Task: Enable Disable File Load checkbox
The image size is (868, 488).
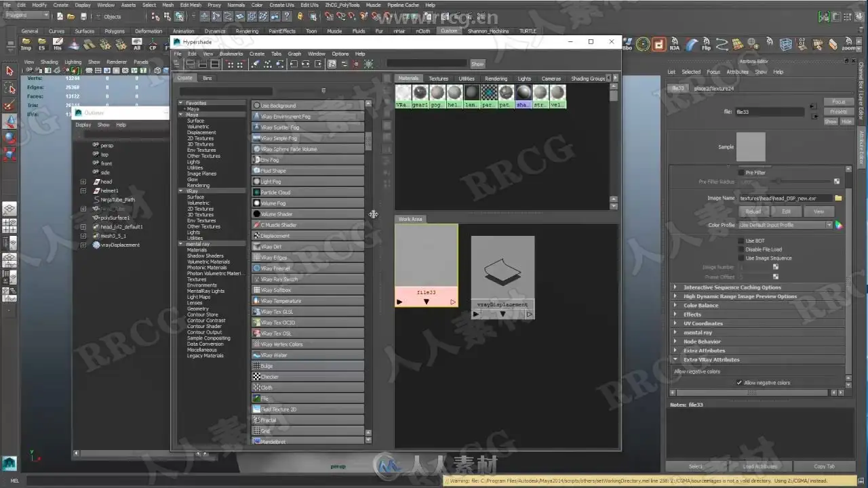Action: coord(741,249)
